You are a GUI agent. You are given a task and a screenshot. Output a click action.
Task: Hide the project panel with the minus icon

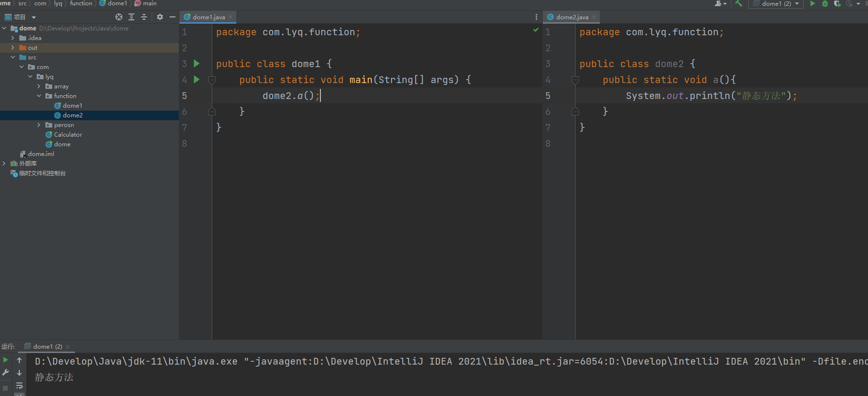tap(173, 17)
